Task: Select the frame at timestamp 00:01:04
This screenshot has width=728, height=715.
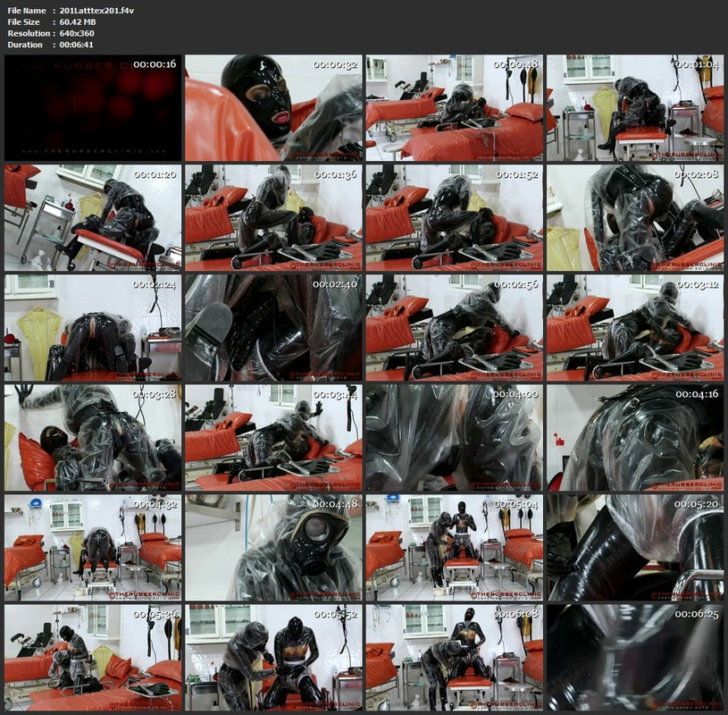Action: pos(635,108)
